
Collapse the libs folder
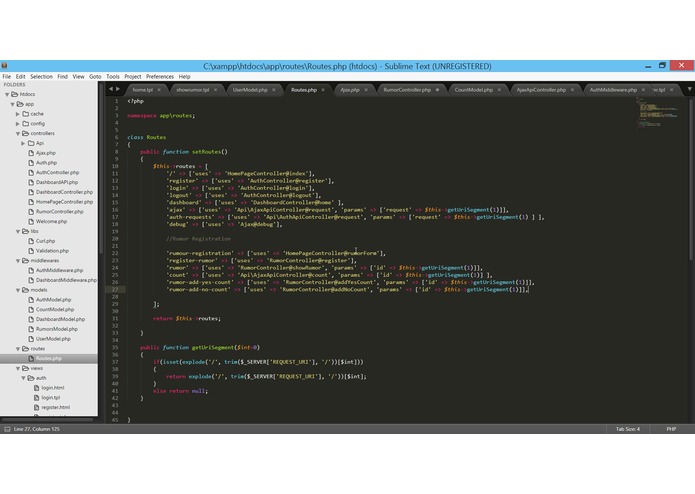(18, 231)
